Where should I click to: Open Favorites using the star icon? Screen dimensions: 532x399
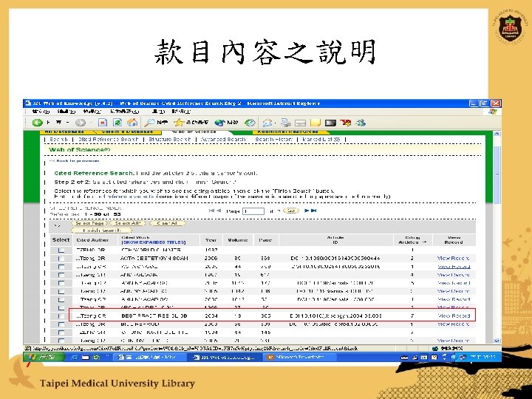pyautogui.click(x=179, y=123)
